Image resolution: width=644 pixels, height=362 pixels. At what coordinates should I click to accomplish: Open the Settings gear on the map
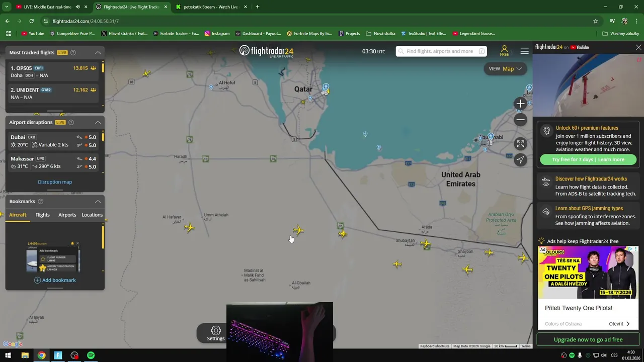pos(216,333)
